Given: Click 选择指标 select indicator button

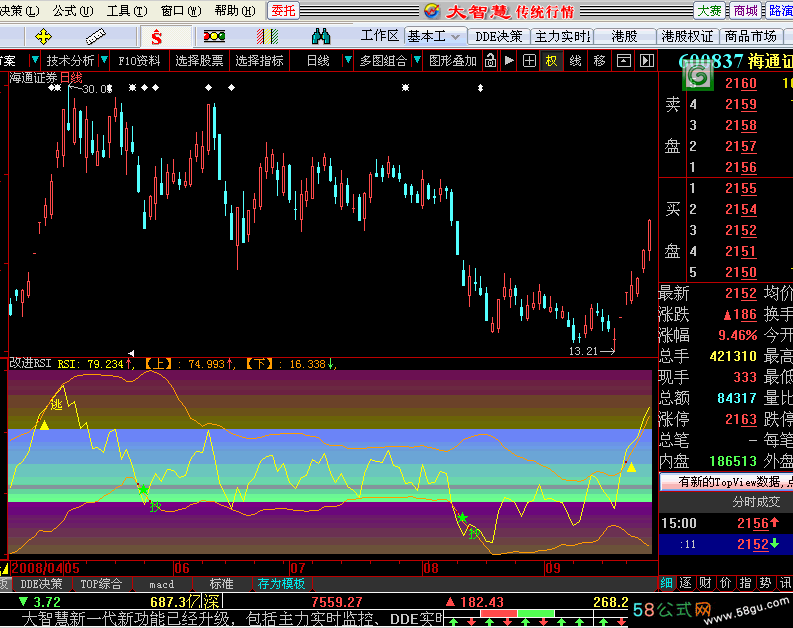Looking at the screenshot, I should pyautogui.click(x=259, y=61).
